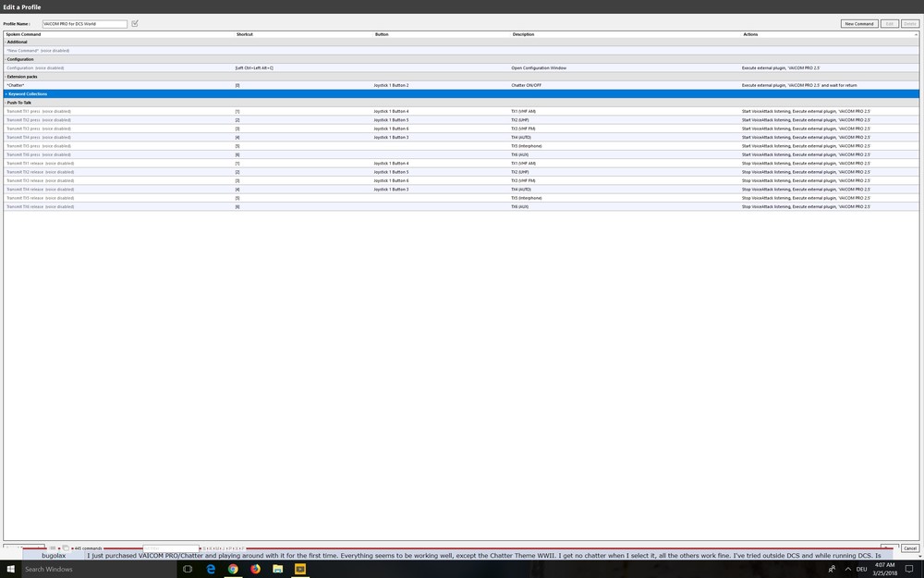Collapse the Configuration category
This screenshot has width=924, height=578.
click(x=6, y=59)
